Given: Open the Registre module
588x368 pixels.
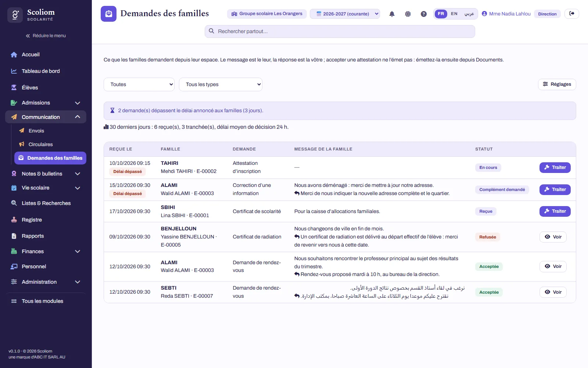Looking at the screenshot, I should 46,220.
